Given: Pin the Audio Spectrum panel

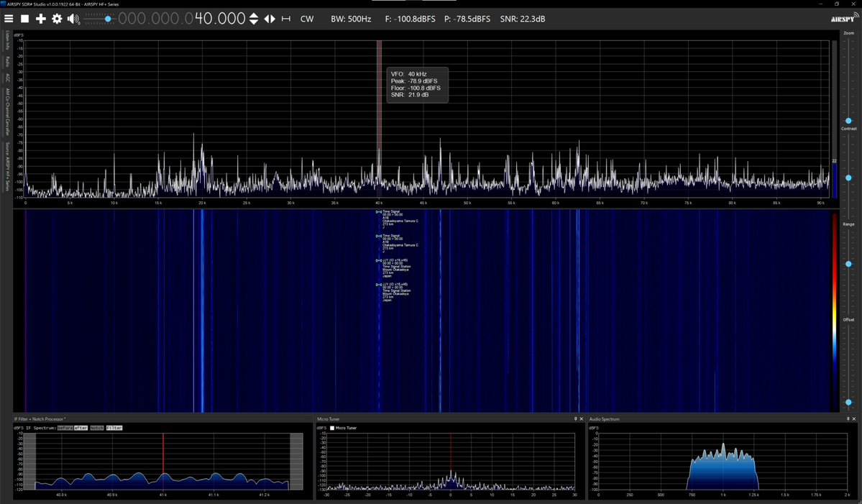Looking at the screenshot, I should pos(848,419).
